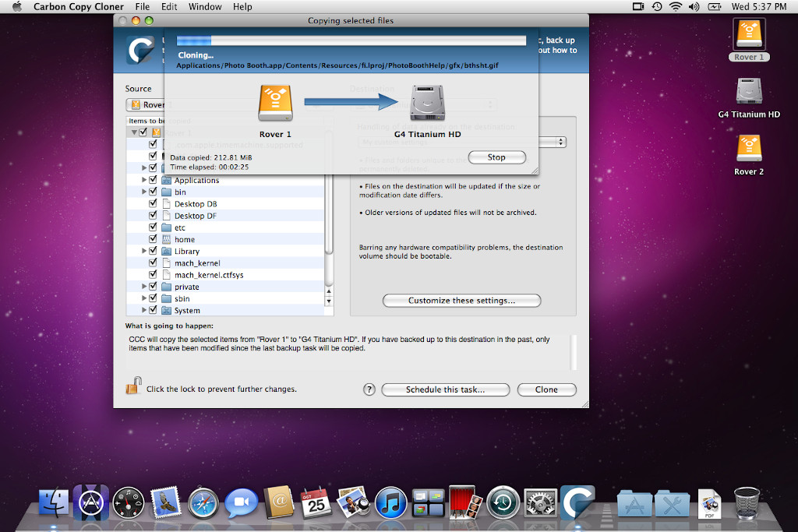Expand the Applications folder tree

[x=144, y=179]
